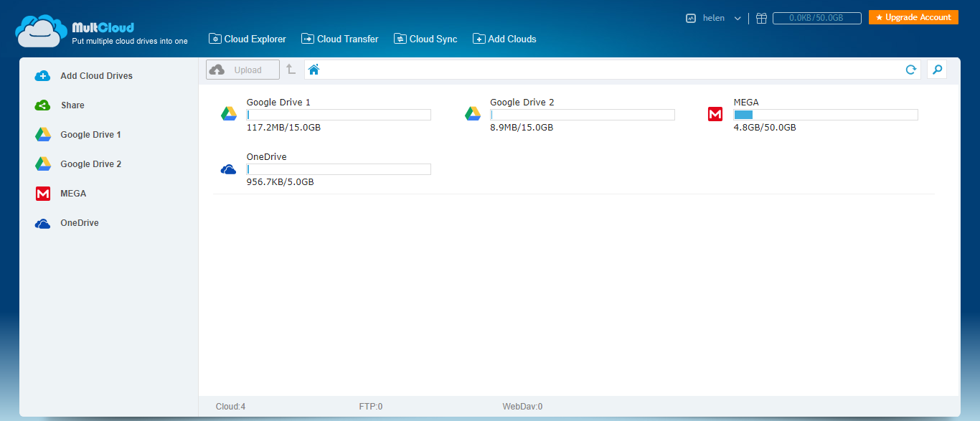Select MEGA label in sidebar
The image size is (980, 421).
(x=73, y=194)
